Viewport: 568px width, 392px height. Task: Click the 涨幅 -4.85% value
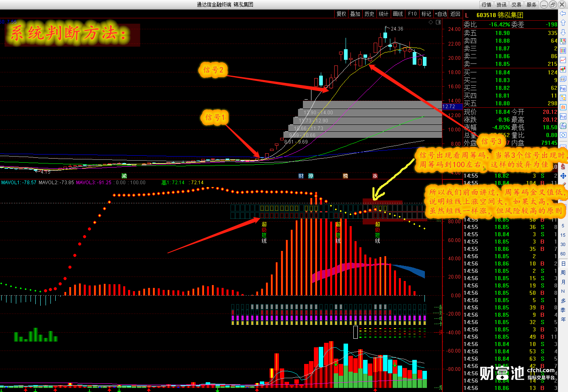[501, 127]
